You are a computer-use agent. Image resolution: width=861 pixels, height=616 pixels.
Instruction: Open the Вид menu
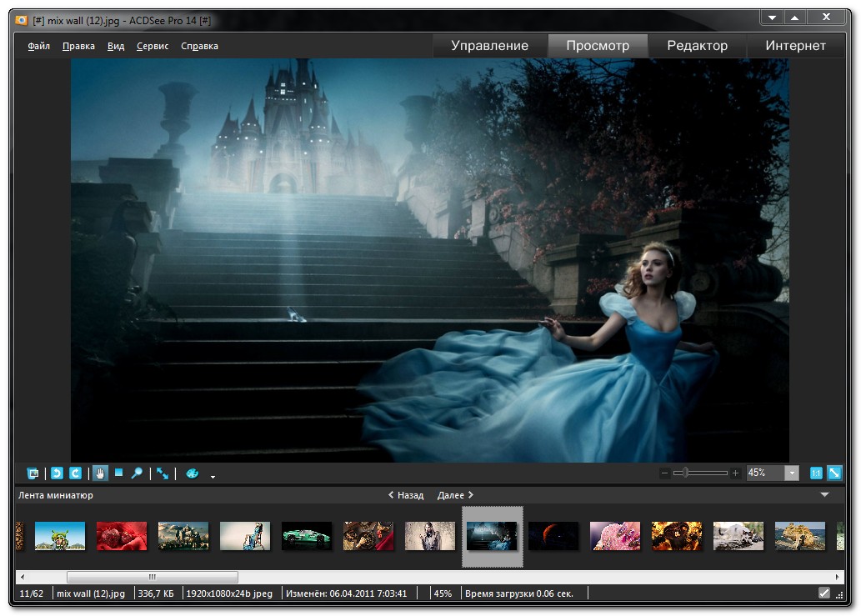116,46
